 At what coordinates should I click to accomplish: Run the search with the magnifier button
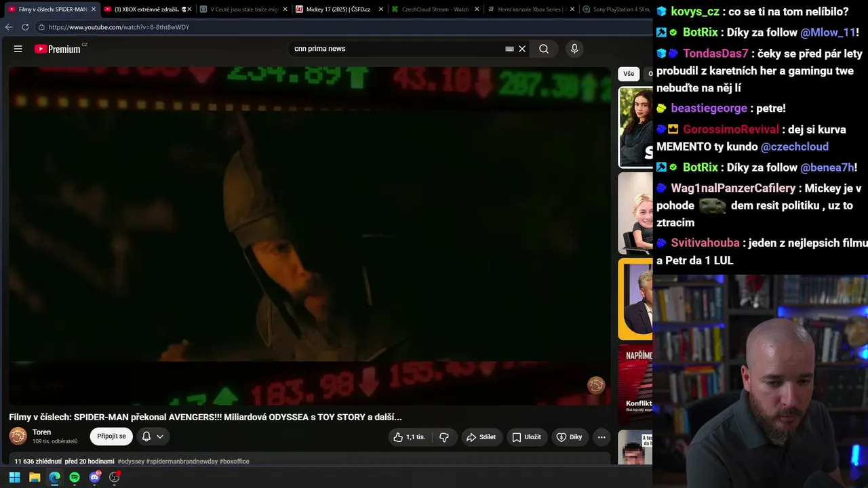544,49
